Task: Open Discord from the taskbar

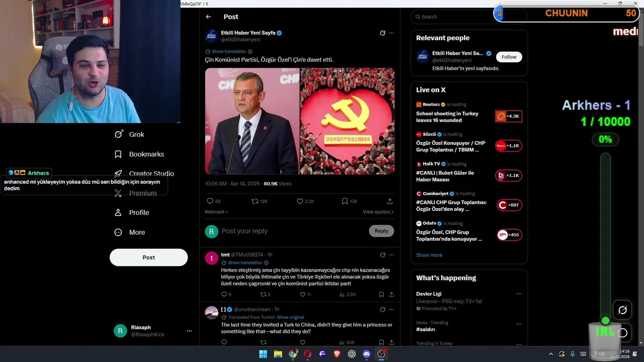Action: pos(367,354)
